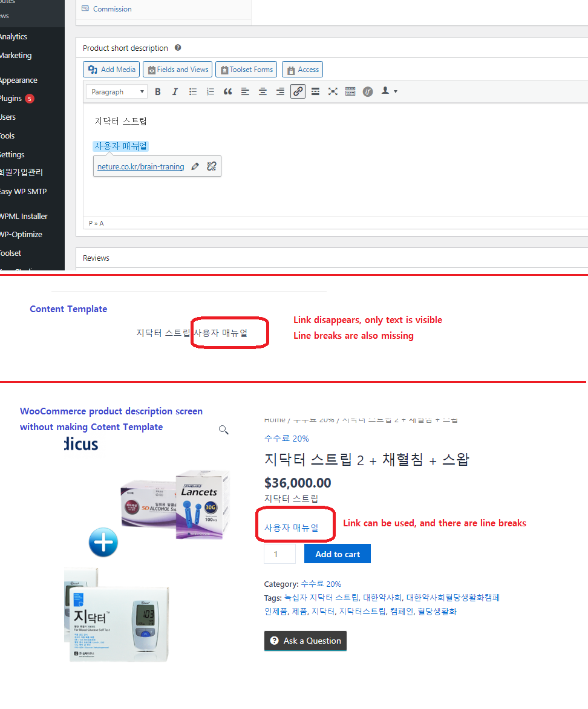Open Users in the admin sidebar
Screen dimensions: 588x709
click(8, 117)
